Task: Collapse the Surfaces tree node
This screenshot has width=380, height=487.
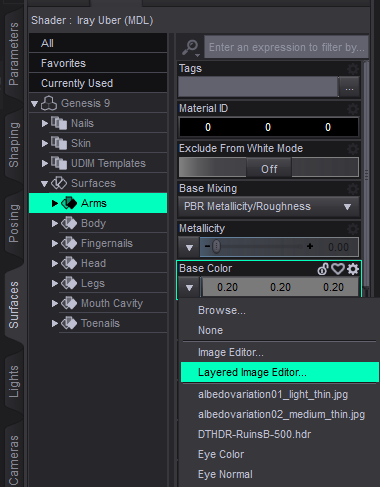Action: click(44, 184)
